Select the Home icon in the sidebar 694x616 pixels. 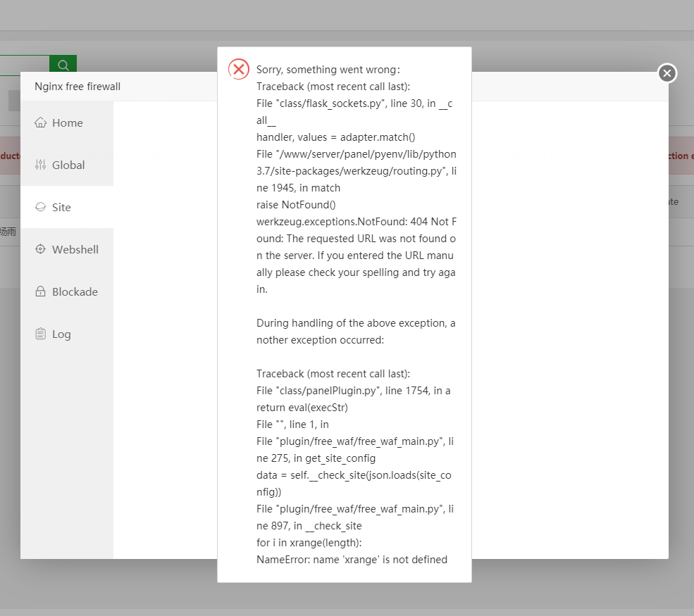pos(40,122)
